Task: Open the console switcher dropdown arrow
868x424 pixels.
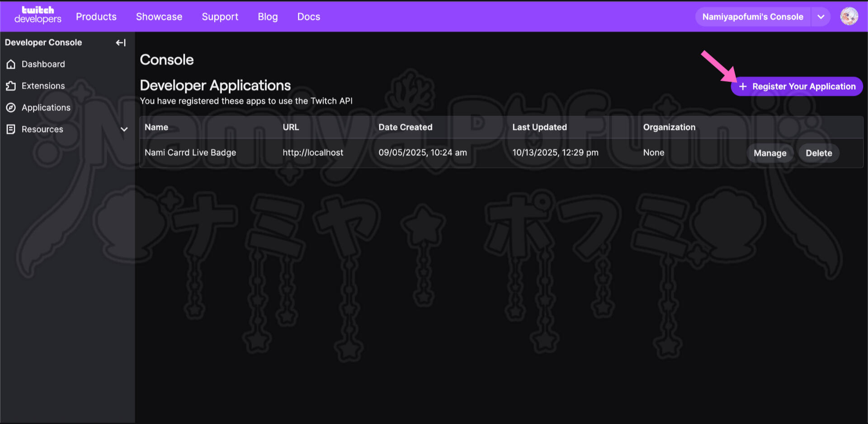Action: click(x=821, y=17)
